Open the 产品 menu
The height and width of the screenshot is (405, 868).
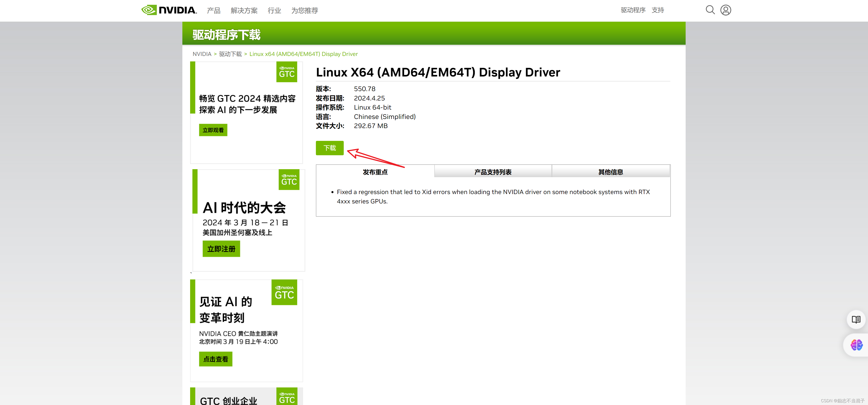(214, 11)
